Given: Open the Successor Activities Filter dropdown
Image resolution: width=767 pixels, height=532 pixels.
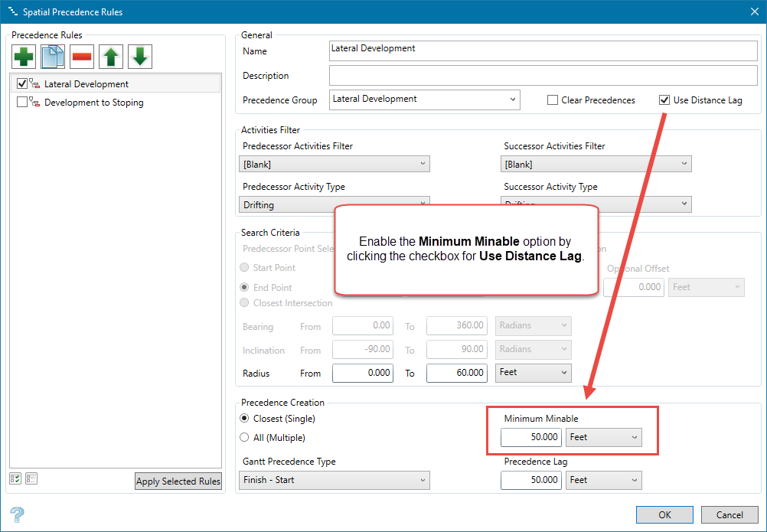Looking at the screenshot, I should point(597,164).
